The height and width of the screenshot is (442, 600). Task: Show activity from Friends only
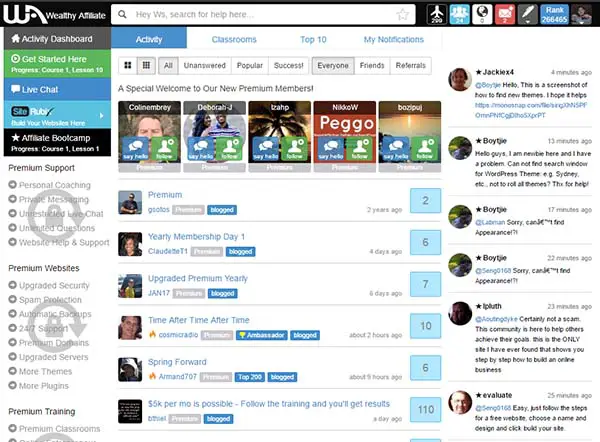(x=372, y=65)
